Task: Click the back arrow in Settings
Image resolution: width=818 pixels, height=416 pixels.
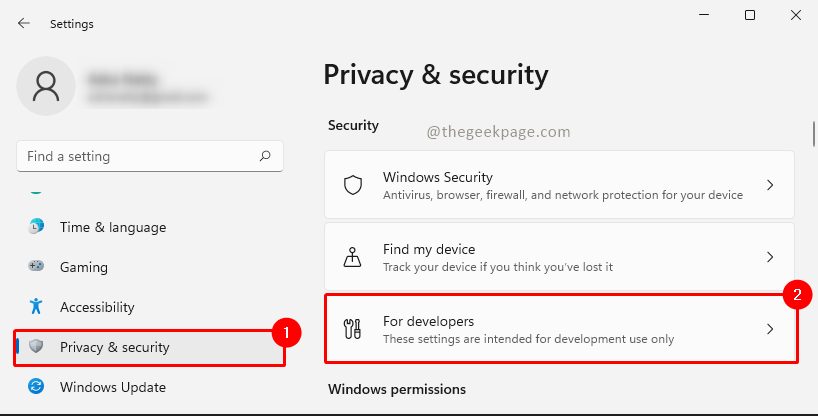Action: [x=24, y=22]
